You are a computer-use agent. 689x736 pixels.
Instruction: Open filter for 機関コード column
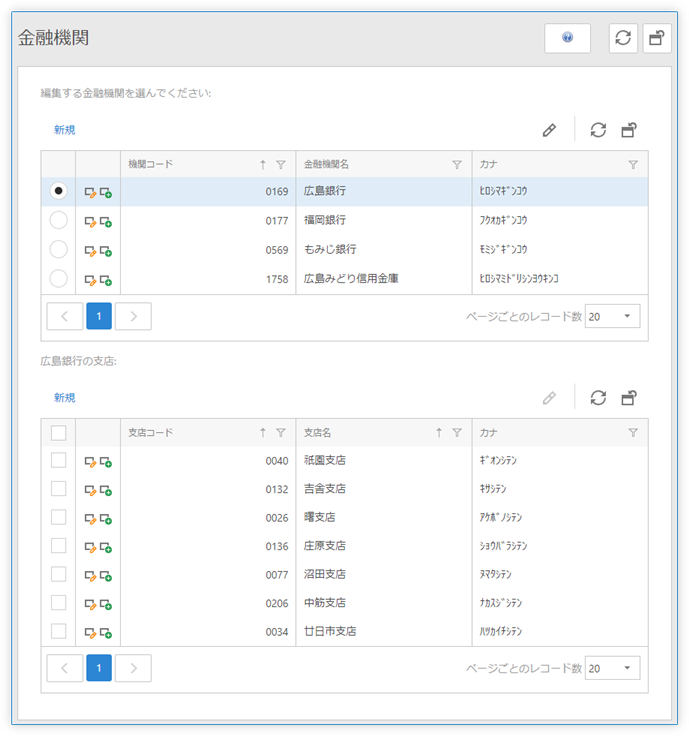pos(281,165)
